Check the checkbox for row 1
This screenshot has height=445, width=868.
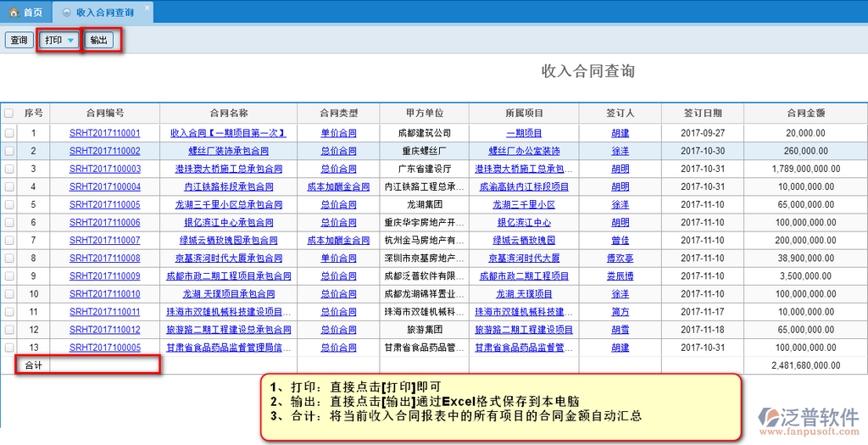(x=8, y=133)
